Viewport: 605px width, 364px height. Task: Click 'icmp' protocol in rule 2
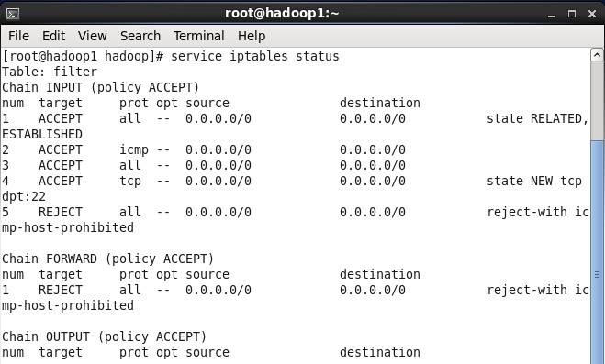(133, 149)
